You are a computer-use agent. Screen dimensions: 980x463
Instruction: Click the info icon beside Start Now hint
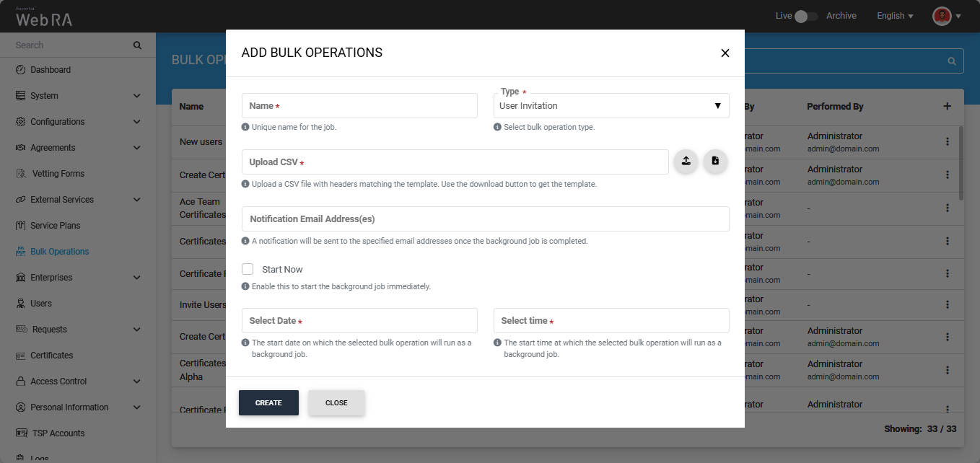[x=246, y=286]
